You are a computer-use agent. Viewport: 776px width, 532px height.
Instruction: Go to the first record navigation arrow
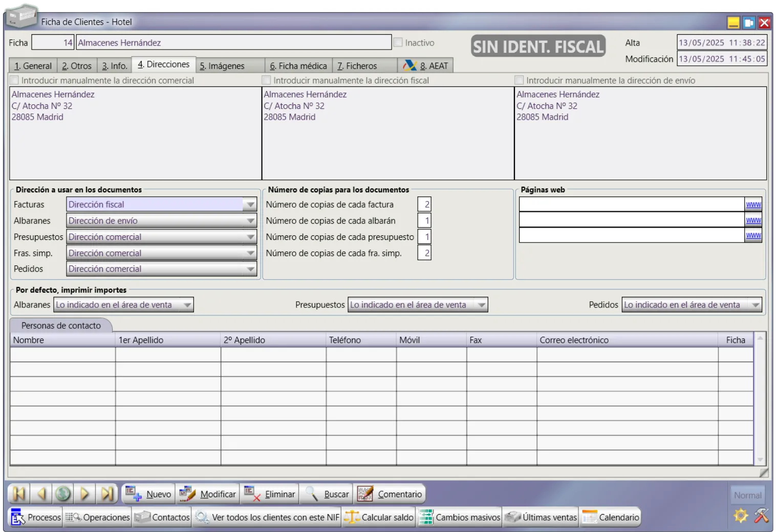(19, 494)
